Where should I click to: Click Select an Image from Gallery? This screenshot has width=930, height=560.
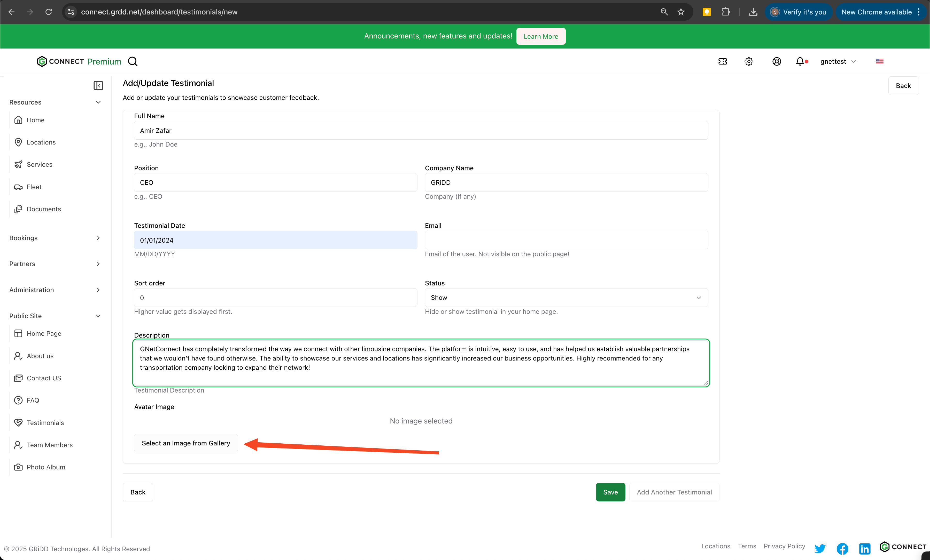point(186,443)
